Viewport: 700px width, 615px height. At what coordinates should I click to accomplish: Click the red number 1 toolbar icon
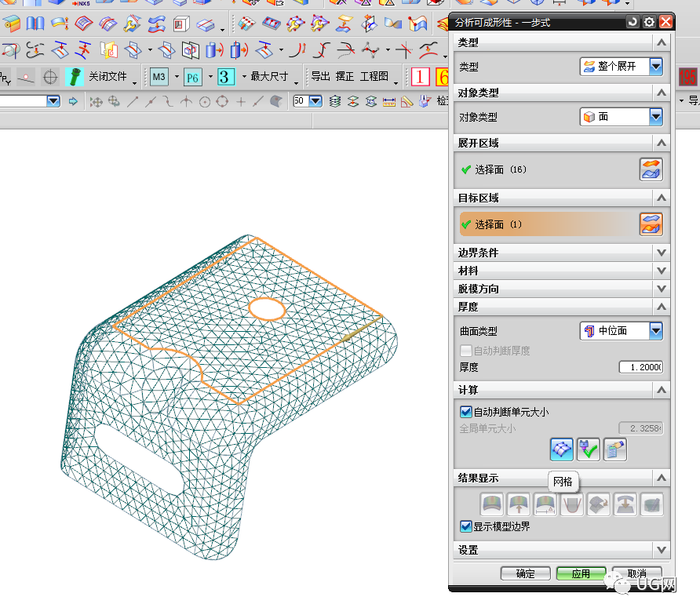tap(420, 77)
